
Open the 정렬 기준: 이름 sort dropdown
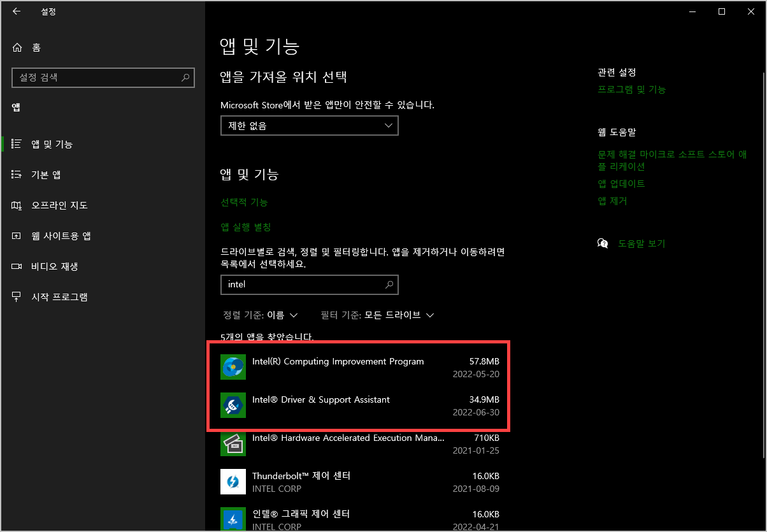click(261, 315)
